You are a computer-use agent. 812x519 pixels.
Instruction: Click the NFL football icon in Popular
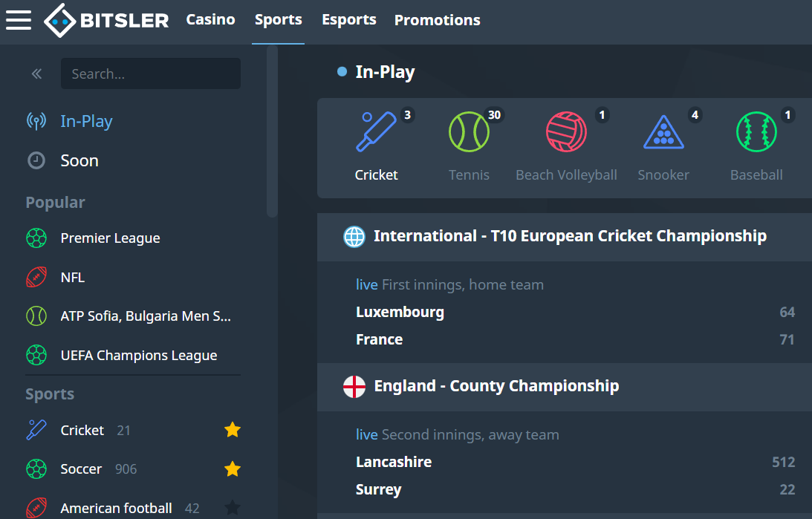point(36,277)
